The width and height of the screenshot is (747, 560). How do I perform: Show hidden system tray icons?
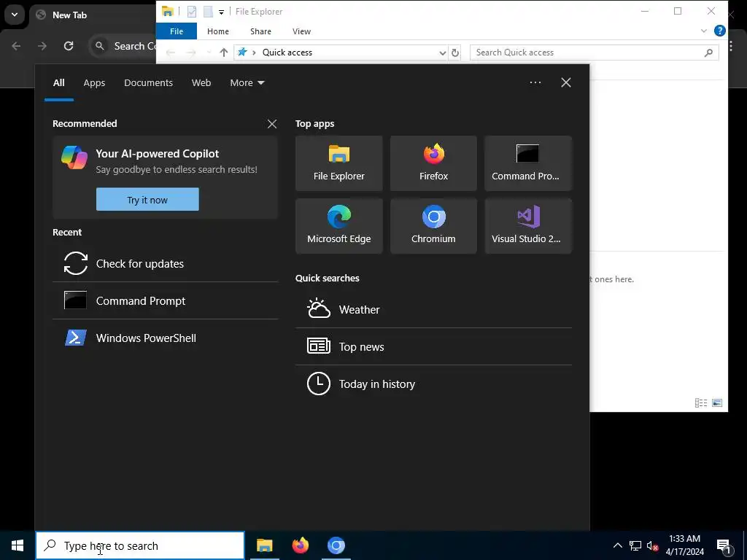pyautogui.click(x=617, y=545)
